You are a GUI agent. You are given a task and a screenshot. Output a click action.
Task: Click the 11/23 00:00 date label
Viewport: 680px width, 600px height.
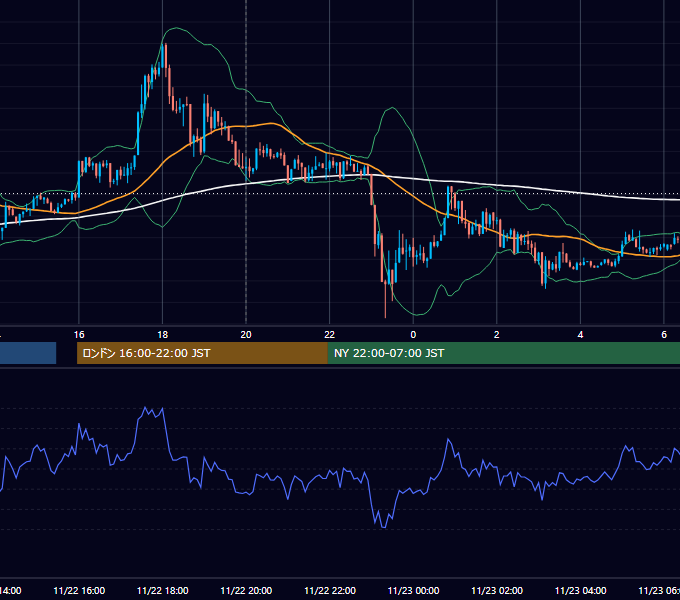[413, 590]
